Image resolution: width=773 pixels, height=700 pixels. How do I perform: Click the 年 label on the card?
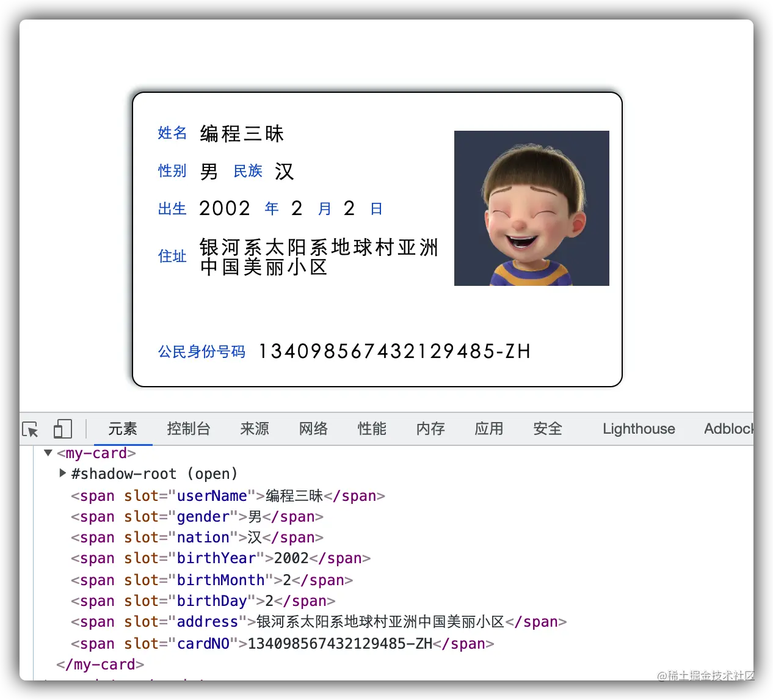coord(272,209)
